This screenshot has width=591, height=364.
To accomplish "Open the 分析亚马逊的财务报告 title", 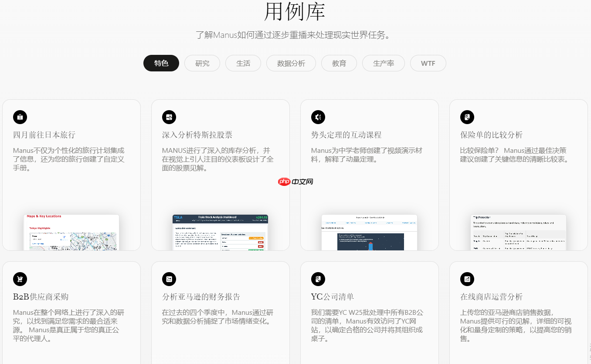I will [x=201, y=297].
